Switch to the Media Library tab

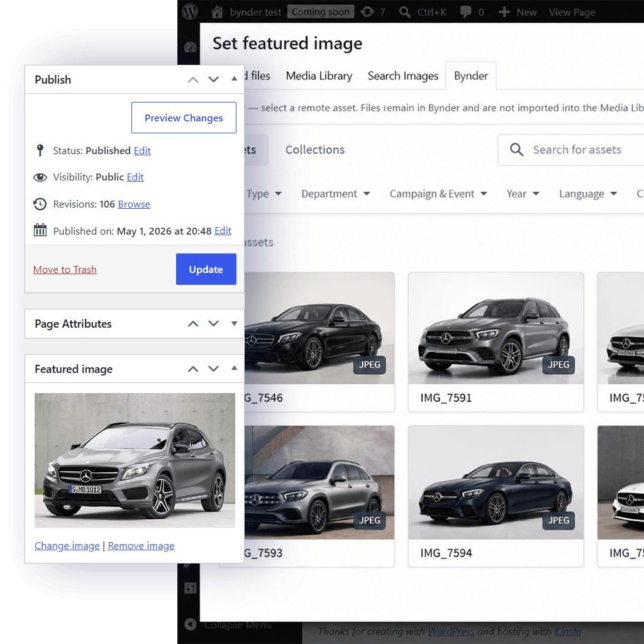[x=319, y=76]
